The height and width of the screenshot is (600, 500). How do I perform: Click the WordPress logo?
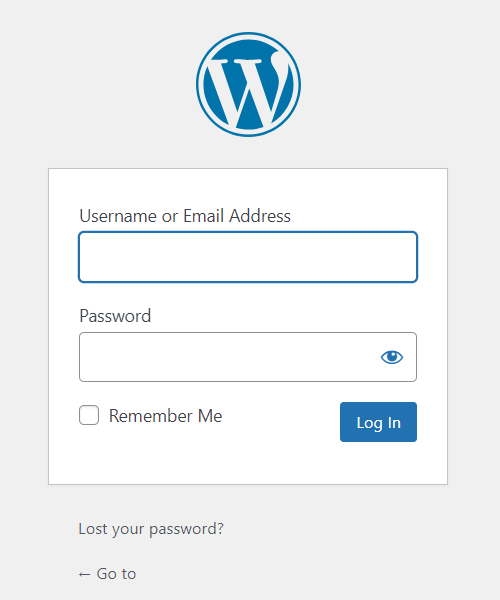pos(248,85)
